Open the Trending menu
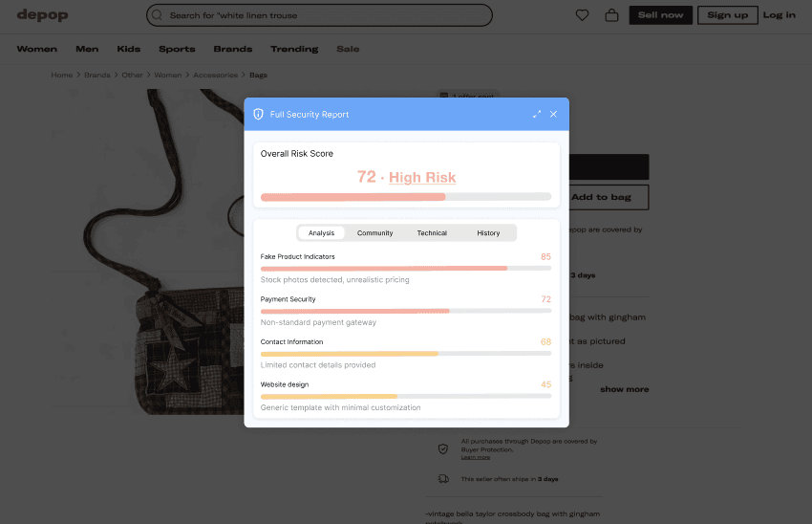The height and width of the screenshot is (524, 812). 294,49
